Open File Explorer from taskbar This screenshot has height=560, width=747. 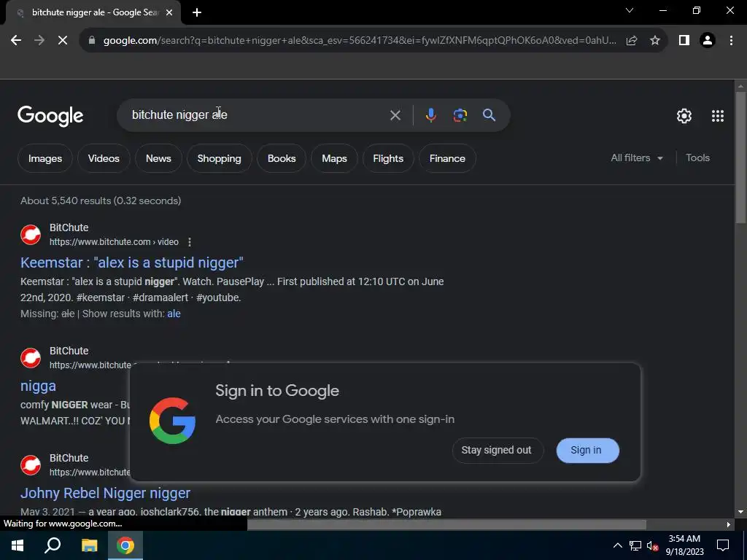89,545
